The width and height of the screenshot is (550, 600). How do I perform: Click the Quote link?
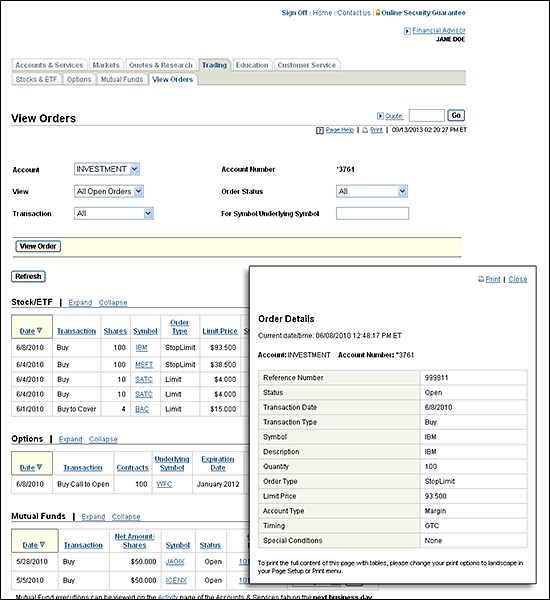coord(394,116)
